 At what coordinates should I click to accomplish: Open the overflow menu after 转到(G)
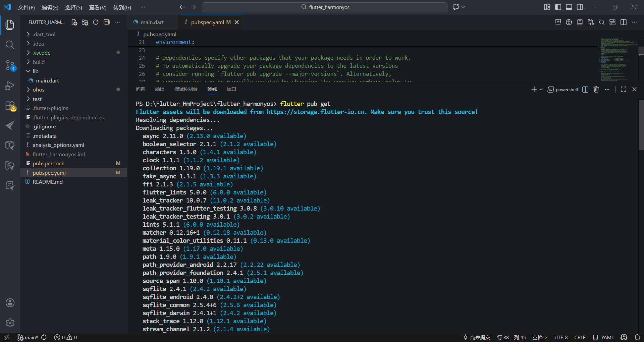143,7
